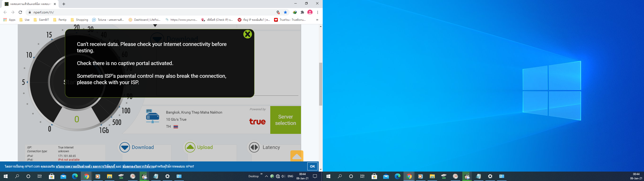Show more bookmarks chevron
The image size is (644, 181).
tap(317, 20)
